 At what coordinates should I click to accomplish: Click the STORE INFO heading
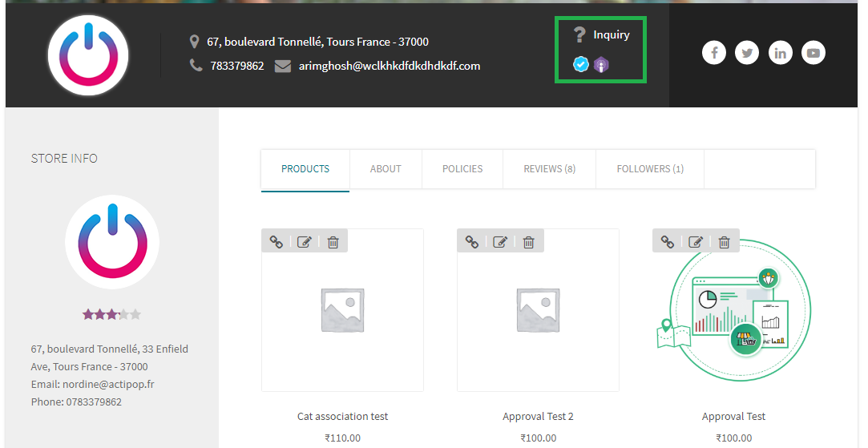coord(64,159)
